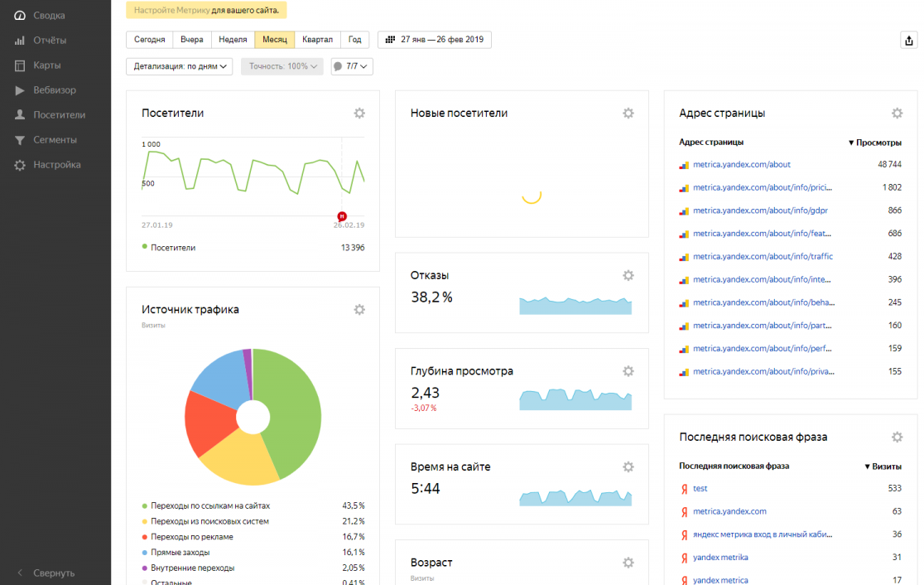This screenshot has width=924, height=585.
Task: Open settings gear of Отказы widget
Action: [628, 275]
